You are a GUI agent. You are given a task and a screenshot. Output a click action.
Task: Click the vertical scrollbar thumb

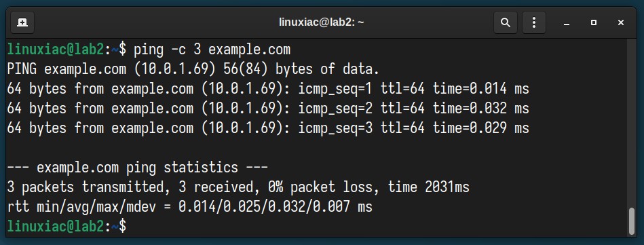(x=632, y=221)
